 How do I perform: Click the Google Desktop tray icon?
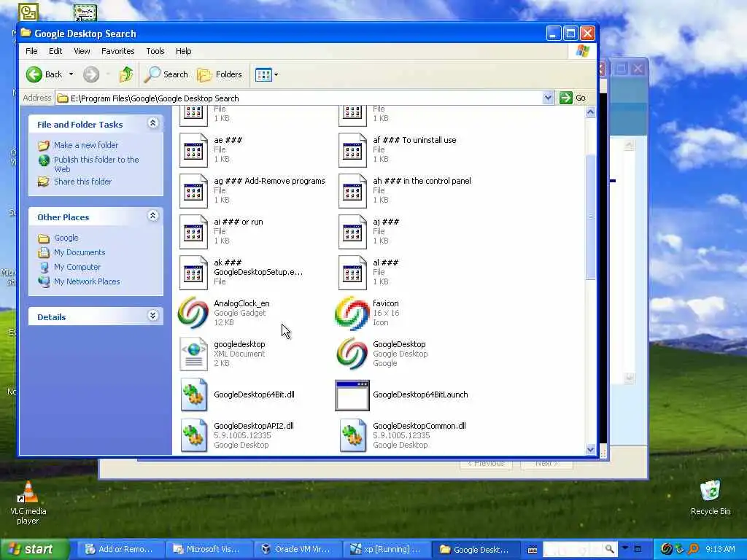tap(667, 549)
